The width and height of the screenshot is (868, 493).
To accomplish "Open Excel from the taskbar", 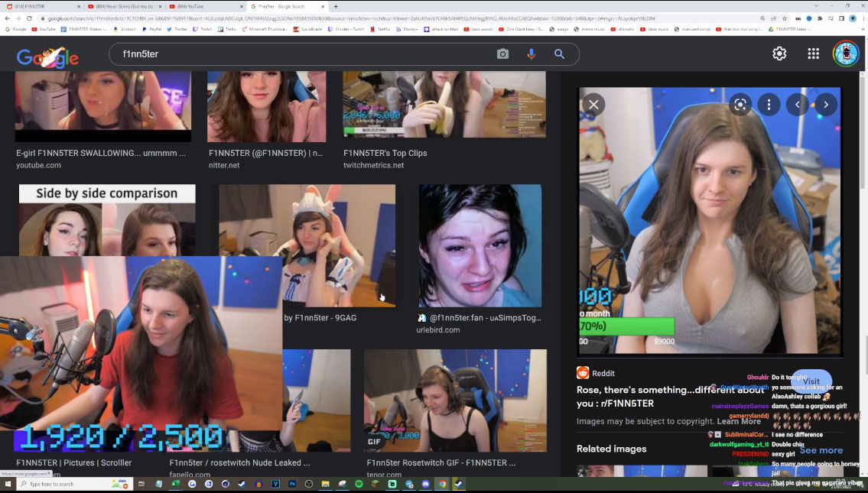I will [175, 484].
